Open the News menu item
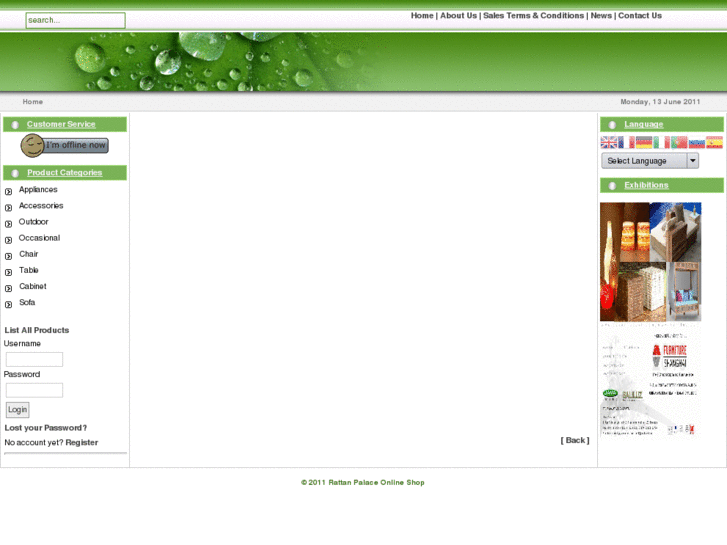727x545 pixels. tap(601, 16)
